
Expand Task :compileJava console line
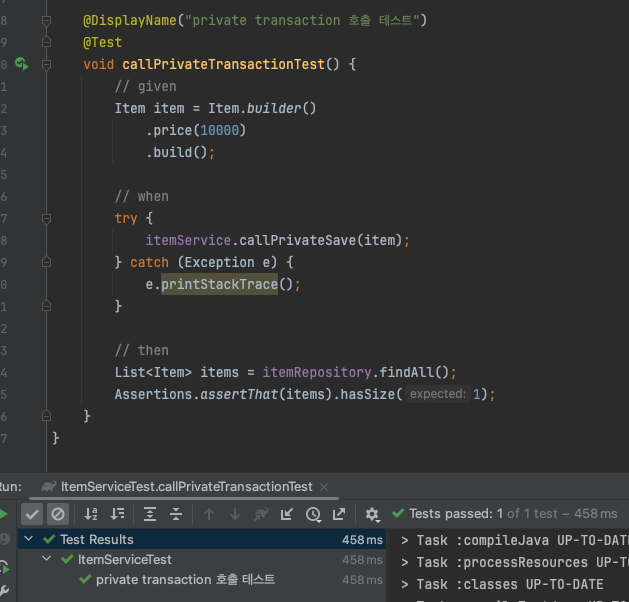pyautogui.click(x=405, y=541)
